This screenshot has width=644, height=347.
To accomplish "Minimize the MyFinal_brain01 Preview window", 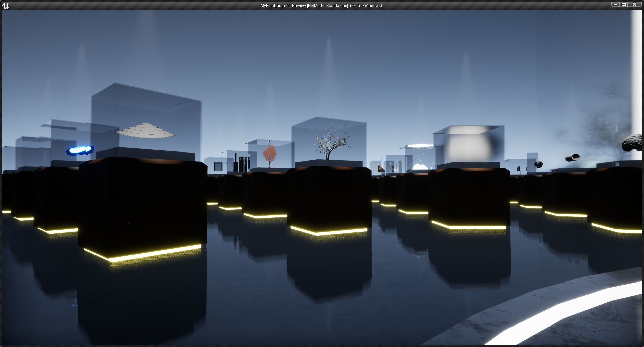I will [x=615, y=4].
